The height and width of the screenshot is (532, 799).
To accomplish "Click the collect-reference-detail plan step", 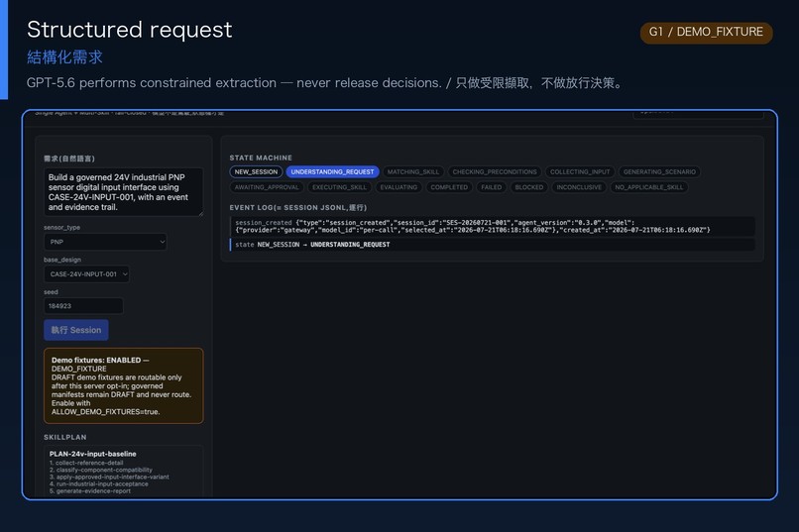I will click(86, 463).
